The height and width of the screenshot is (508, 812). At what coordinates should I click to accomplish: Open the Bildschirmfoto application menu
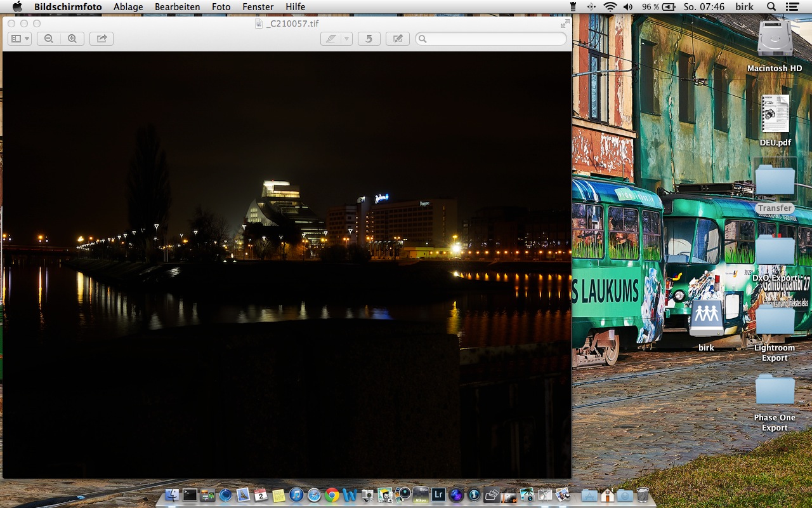[x=68, y=7]
